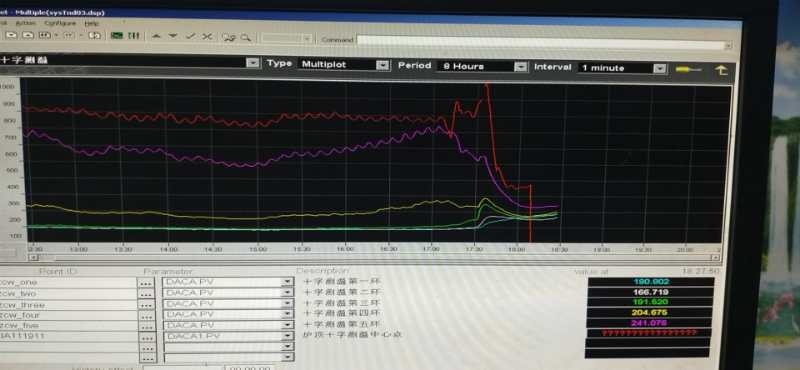Click the green trend chart toolbar icon

117,36
